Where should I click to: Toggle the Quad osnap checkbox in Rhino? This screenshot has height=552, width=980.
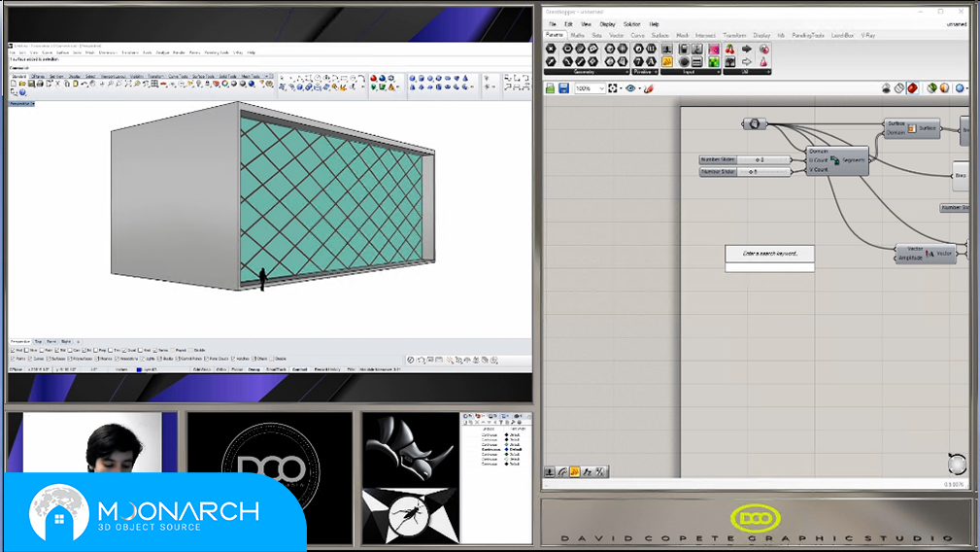click(123, 350)
